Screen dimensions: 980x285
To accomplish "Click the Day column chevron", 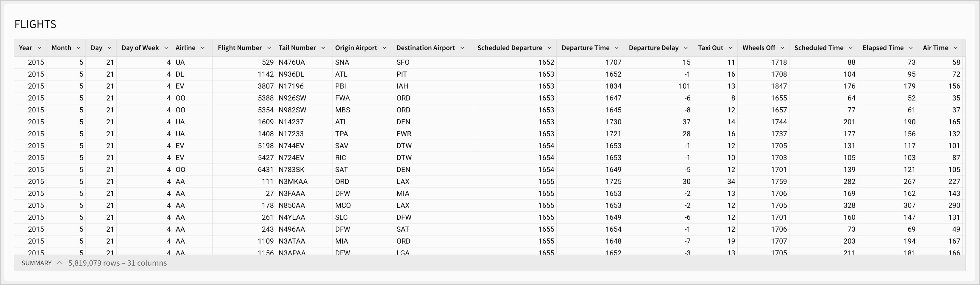I will [x=110, y=48].
